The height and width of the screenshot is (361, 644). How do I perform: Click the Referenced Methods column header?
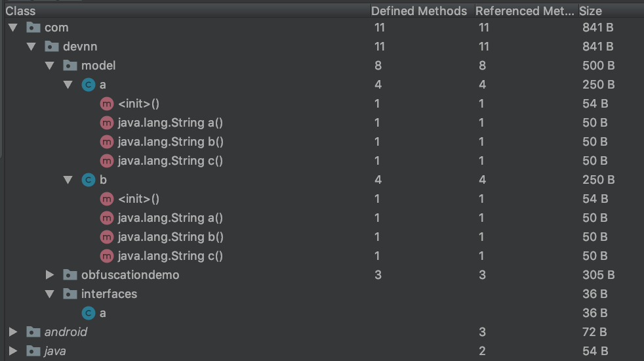point(525,11)
